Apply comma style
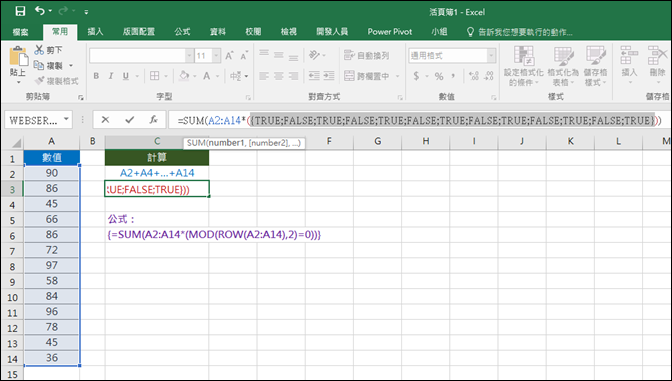The height and width of the screenshot is (381, 672). [x=453, y=76]
